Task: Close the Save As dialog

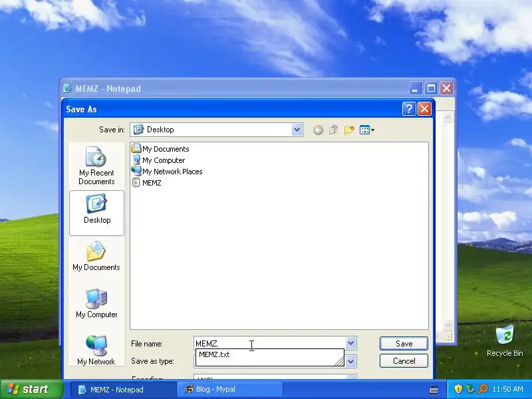Action: [424, 109]
